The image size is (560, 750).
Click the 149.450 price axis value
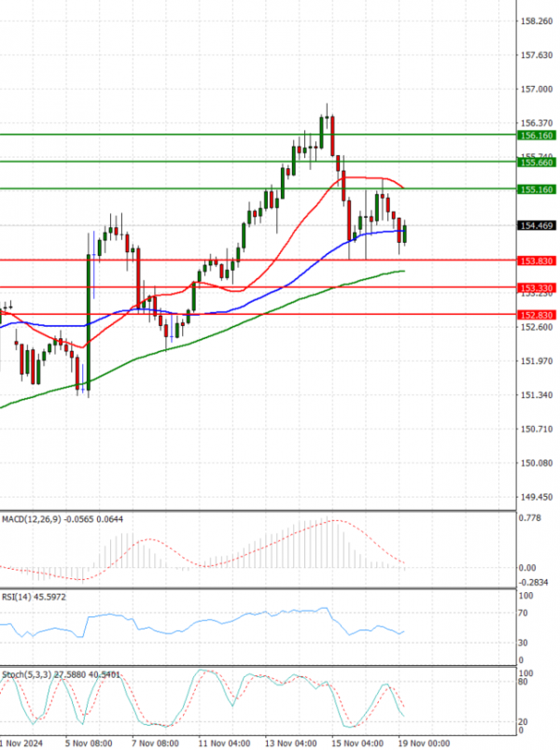coord(536,497)
